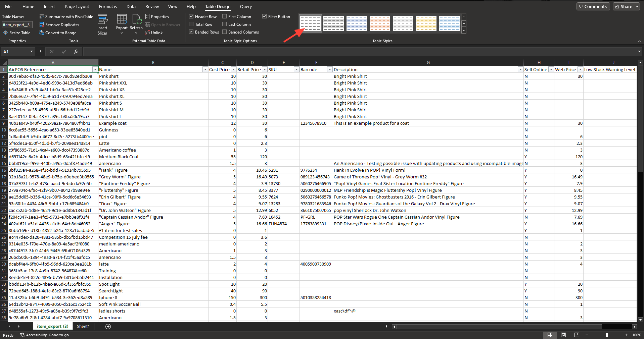Enable First Column checkbox

(x=224, y=16)
